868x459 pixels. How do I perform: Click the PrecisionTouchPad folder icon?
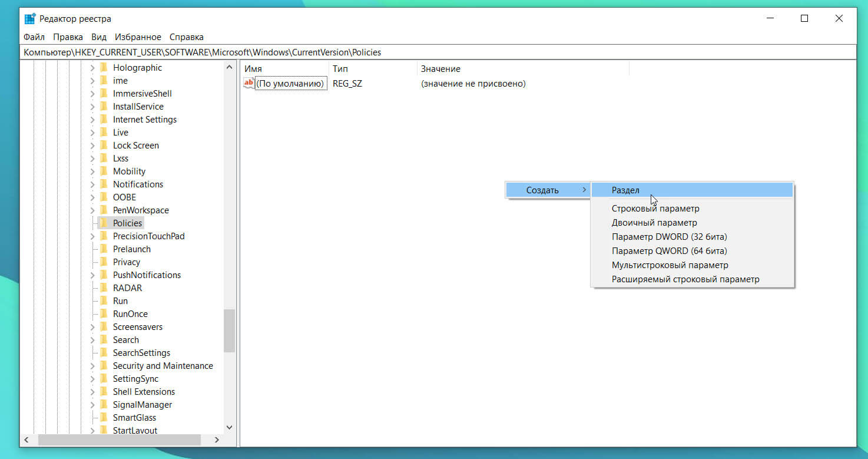(x=104, y=236)
